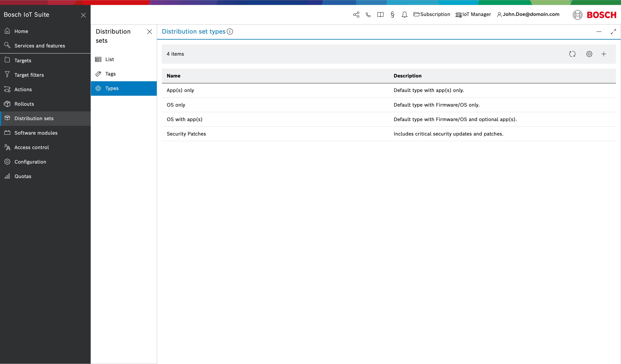Open the Tags submenu item

point(110,74)
